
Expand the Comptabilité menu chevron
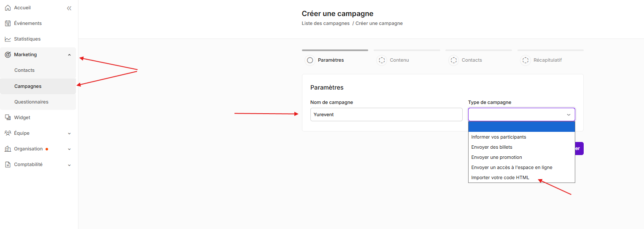pos(69,165)
